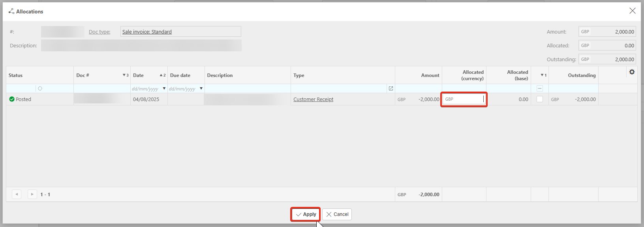644x227 pixels.
Task: Open the Customer Receipt link
Action: 313,99
